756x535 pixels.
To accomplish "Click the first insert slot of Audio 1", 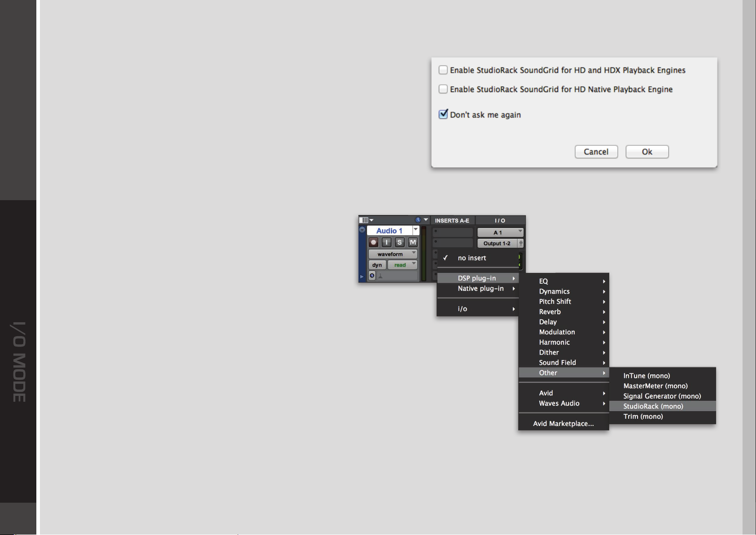I will (x=453, y=232).
